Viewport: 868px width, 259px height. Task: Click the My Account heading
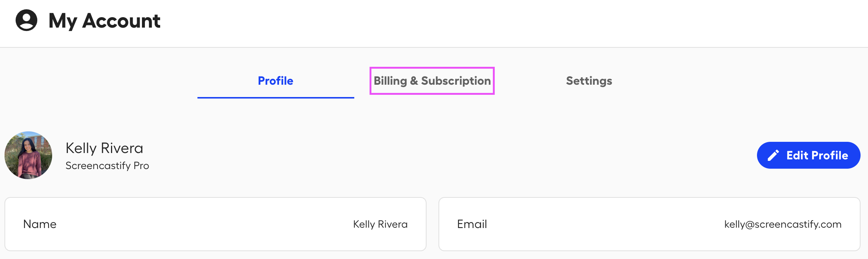click(104, 21)
